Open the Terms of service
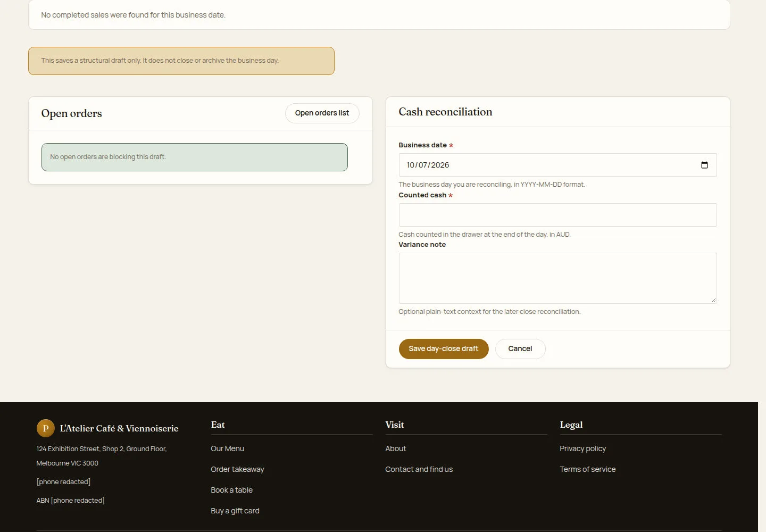 click(x=587, y=469)
